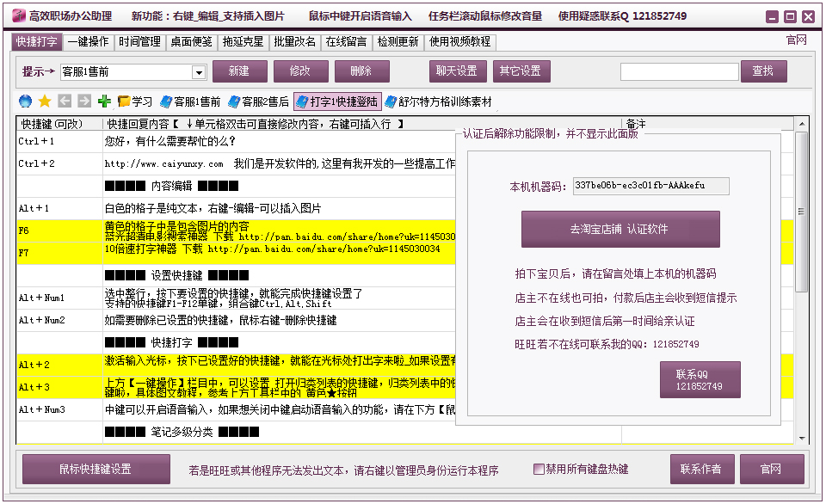This screenshot has width=826, height=504.
Task: Expand the 客服1售前 combo box dropdown
Action: click(x=199, y=72)
